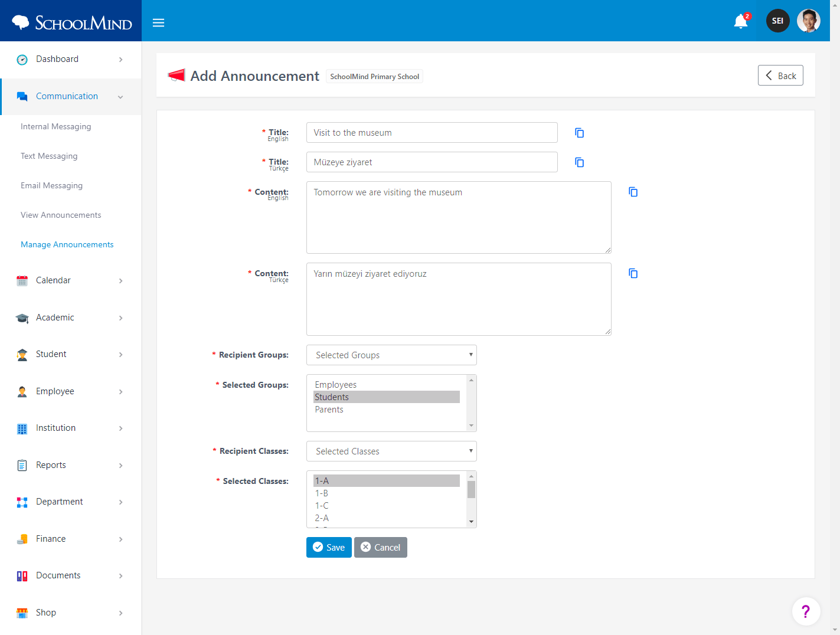Click the Employee person icon
Image resolution: width=840 pixels, height=635 pixels.
[22, 392]
